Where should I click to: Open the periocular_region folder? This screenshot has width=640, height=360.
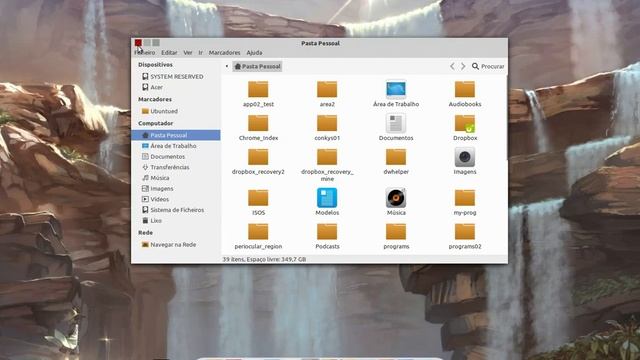[258, 232]
